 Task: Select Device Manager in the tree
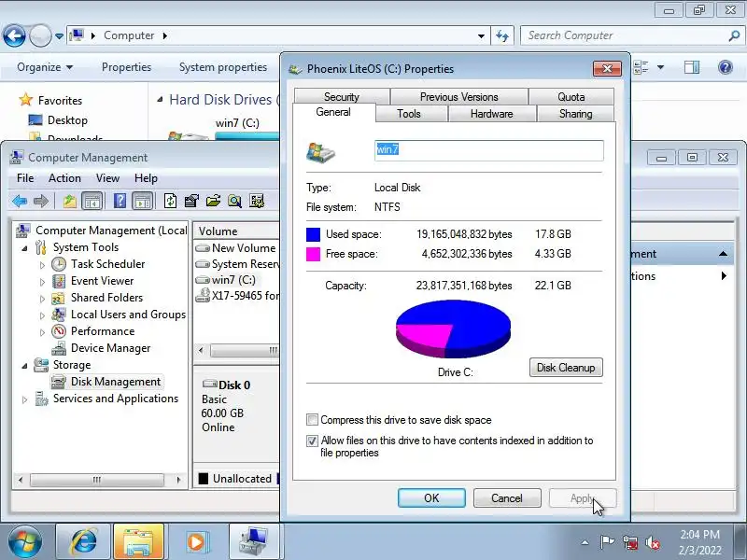[x=110, y=348]
